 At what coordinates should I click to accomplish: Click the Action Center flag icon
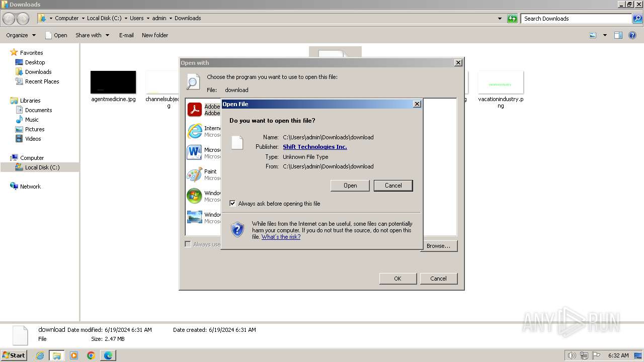[596, 355]
